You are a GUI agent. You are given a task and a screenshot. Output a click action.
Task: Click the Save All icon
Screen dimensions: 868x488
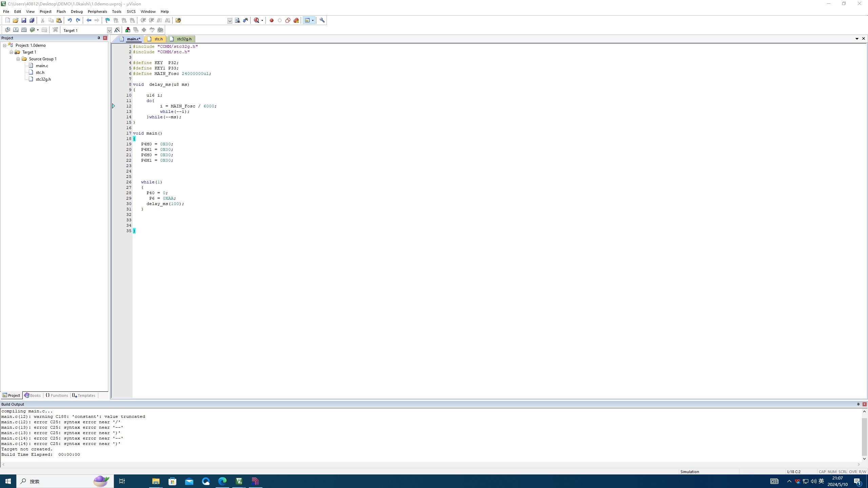[x=32, y=20]
